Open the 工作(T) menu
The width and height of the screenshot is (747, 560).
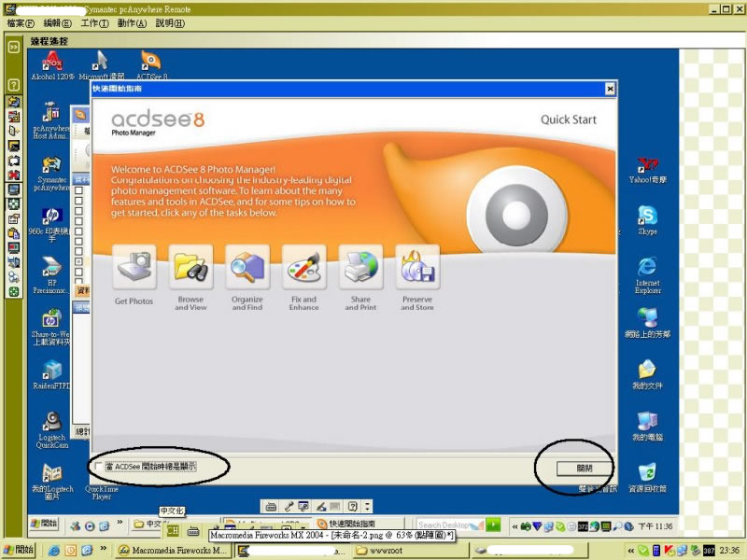tap(95, 23)
